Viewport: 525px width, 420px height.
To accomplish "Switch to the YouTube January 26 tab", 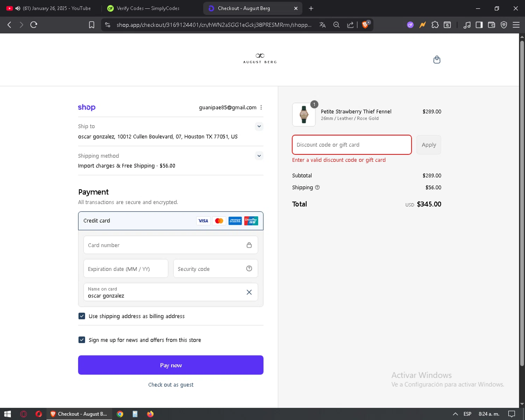I will click(48, 8).
